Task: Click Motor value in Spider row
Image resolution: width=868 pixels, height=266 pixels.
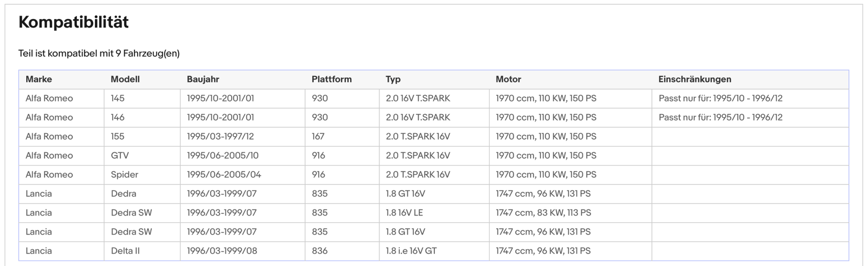Action: point(546,175)
